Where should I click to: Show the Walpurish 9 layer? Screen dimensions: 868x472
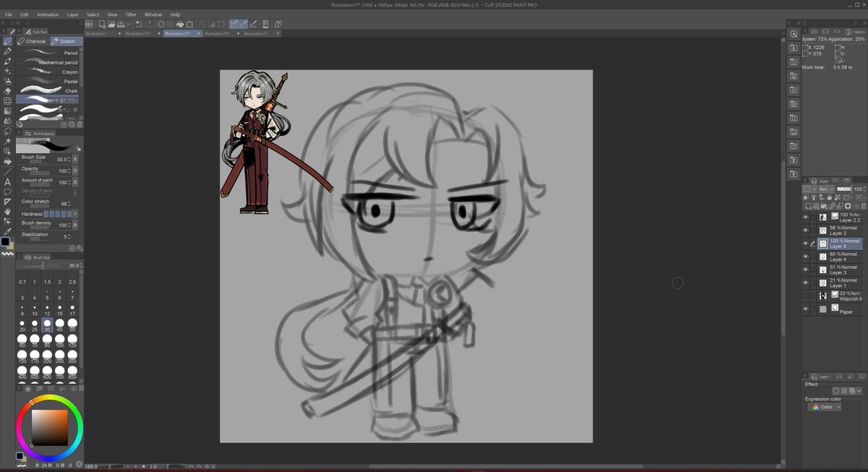click(x=806, y=296)
